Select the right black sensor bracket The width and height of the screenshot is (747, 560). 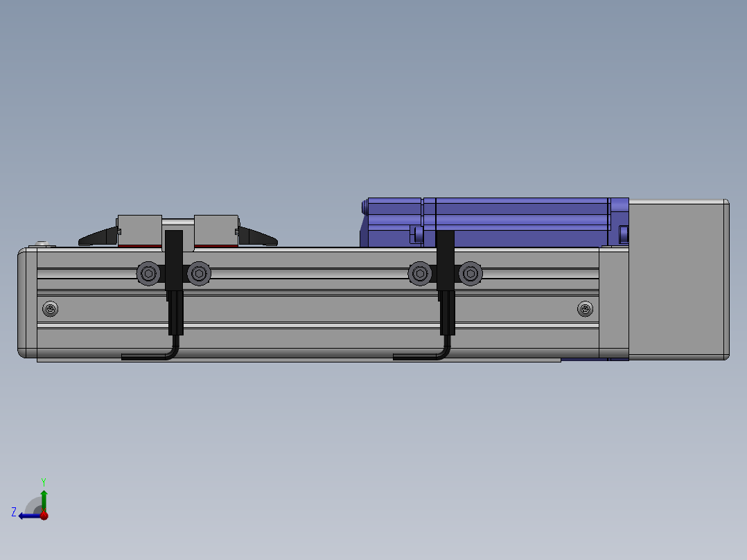[446, 260]
